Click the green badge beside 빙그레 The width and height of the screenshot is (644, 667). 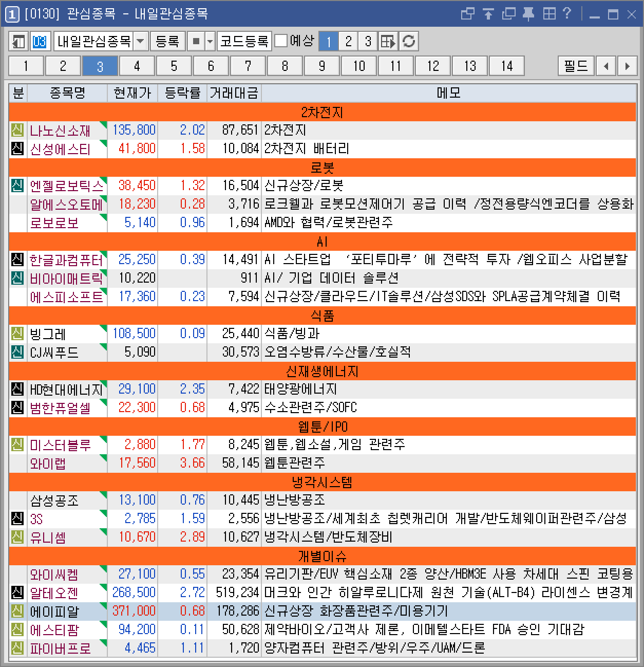pyautogui.click(x=17, y=333)
